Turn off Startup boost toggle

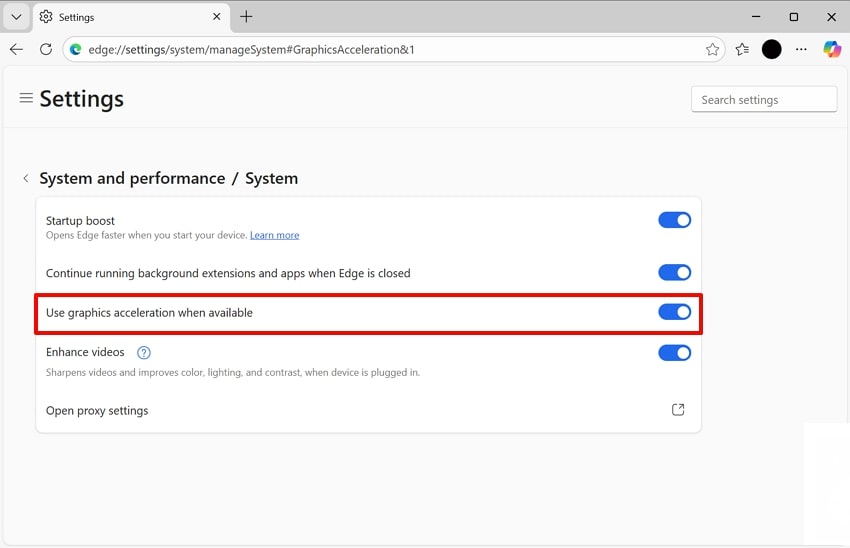tap(674, 220)
